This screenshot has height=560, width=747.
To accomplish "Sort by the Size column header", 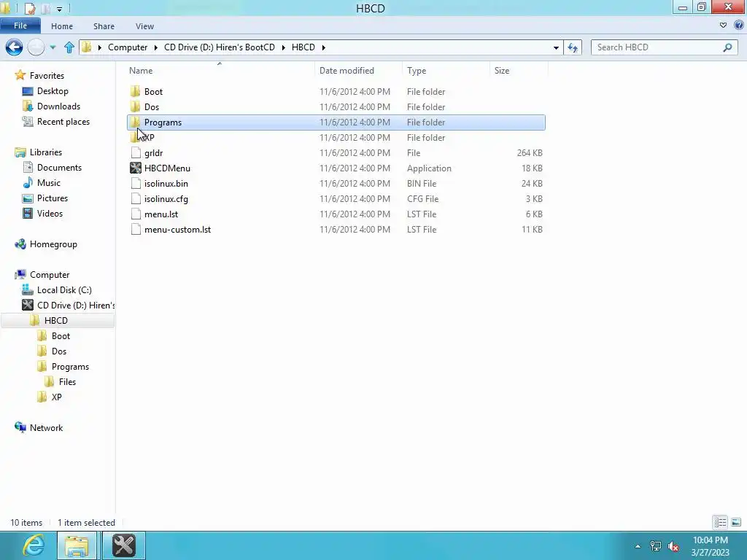I will tap(502, 71).
